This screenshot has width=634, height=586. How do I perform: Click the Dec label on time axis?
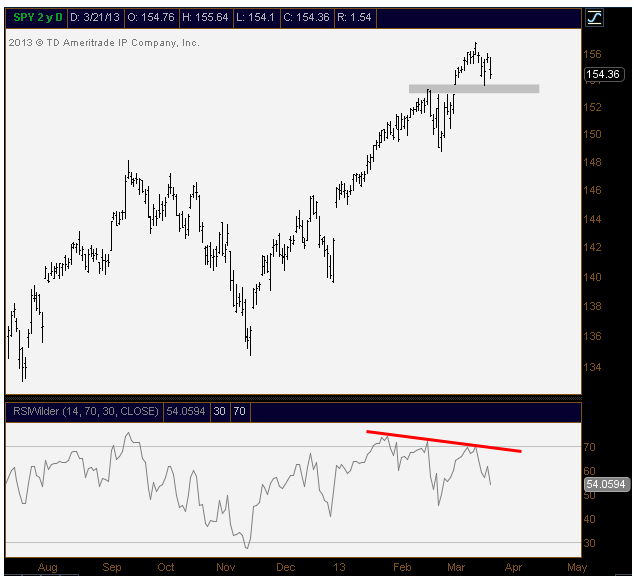click(x=285, y=567)
